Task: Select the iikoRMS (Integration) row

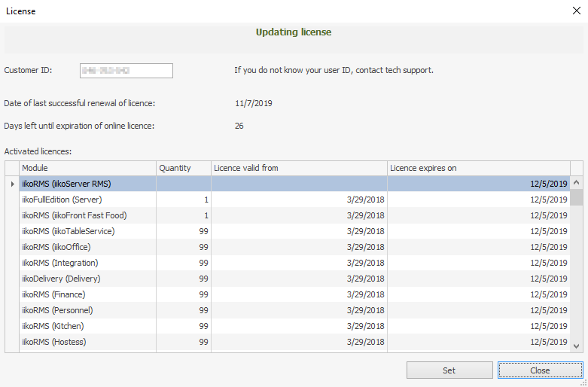Action: click(x=87, y=263)
